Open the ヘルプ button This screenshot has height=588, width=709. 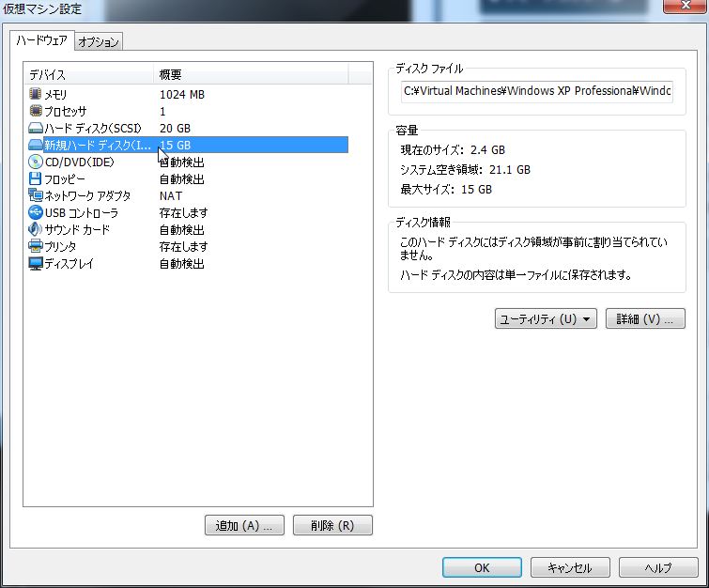point(658,567)
